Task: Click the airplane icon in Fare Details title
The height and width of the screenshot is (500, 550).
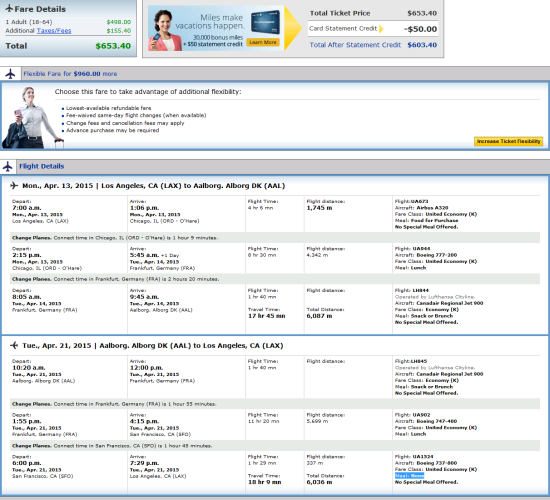Action: 9,8
